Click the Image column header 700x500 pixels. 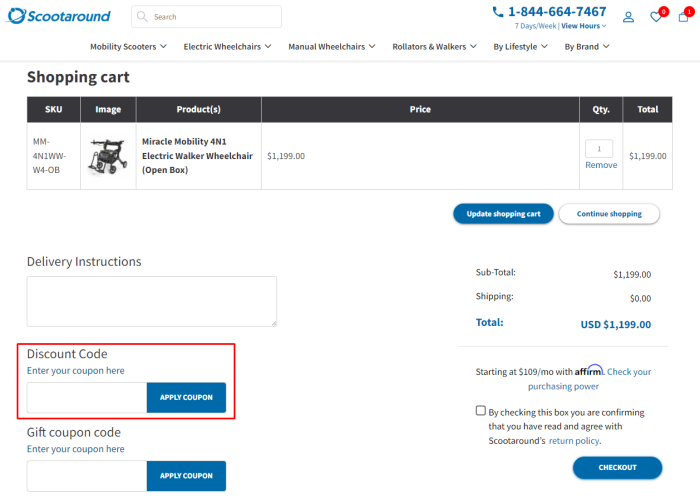(108, 109)
